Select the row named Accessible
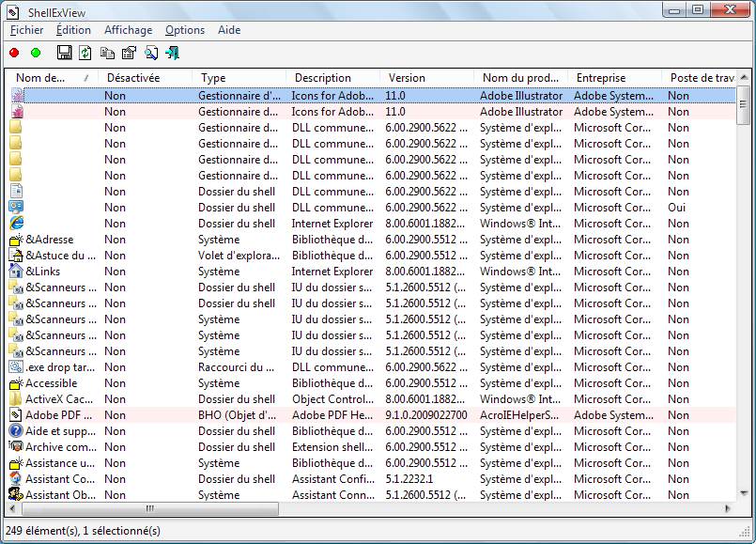 (x=372, y=383)
